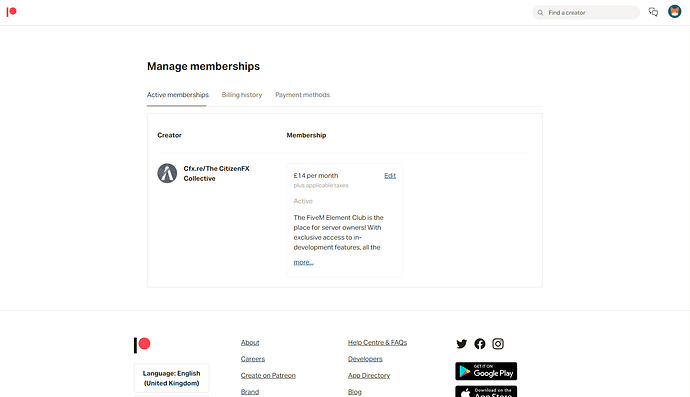690x397 pixels.
Task: Click the Get it on Google Play badge
Action: point(486,371)
